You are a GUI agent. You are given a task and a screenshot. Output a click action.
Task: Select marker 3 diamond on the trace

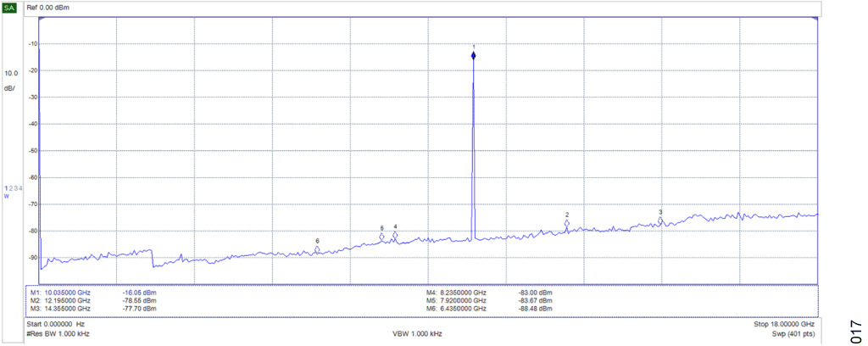pos(660,220)
